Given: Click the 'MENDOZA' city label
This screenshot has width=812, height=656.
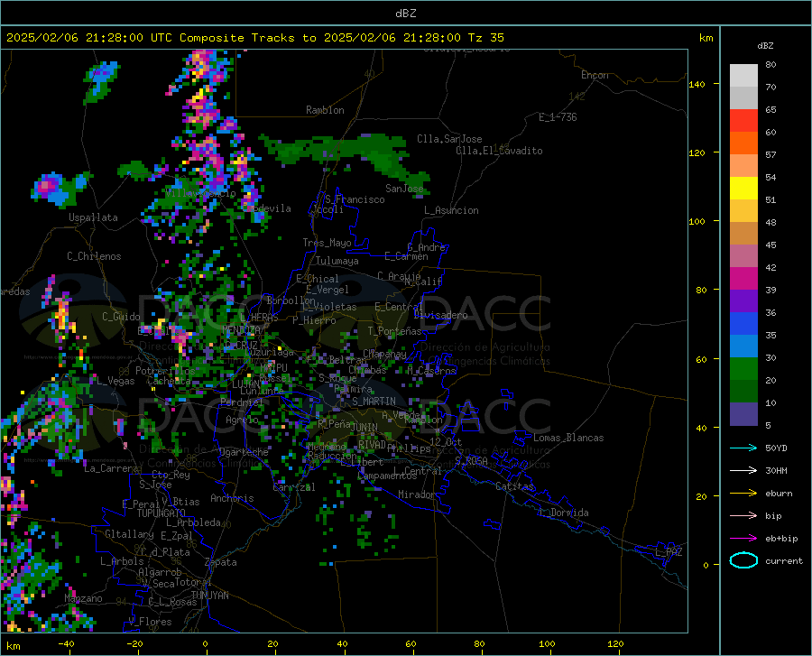Looking at the screenshot, I should [241, 329].
